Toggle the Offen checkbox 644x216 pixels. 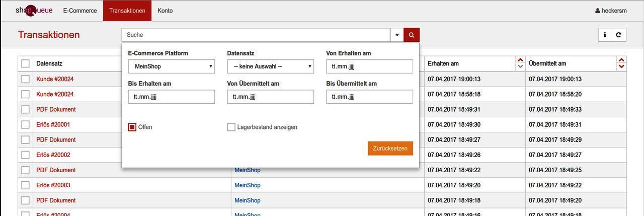(132, 127)
